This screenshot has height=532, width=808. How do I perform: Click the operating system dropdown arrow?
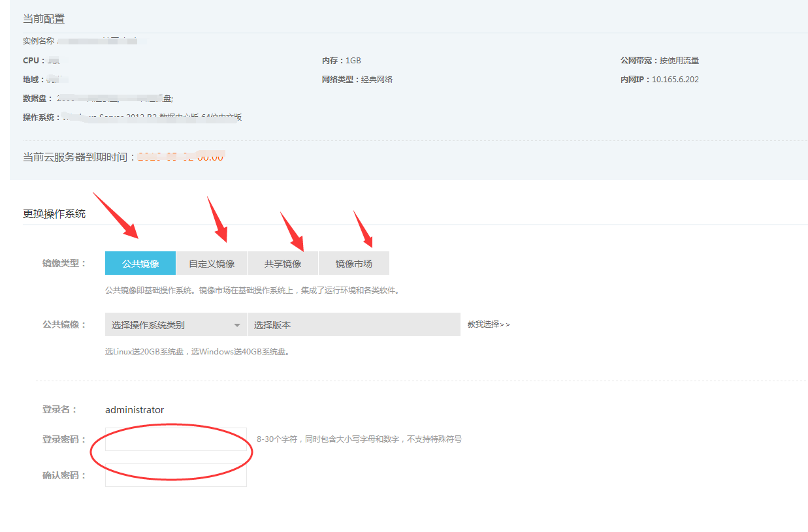coord(237,325)
